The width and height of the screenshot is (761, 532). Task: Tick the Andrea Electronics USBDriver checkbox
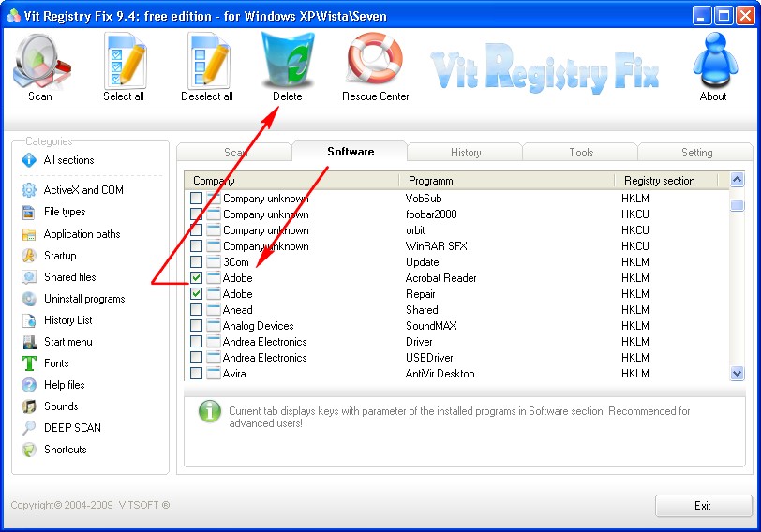pyautogui.click(x=196, y=358)
